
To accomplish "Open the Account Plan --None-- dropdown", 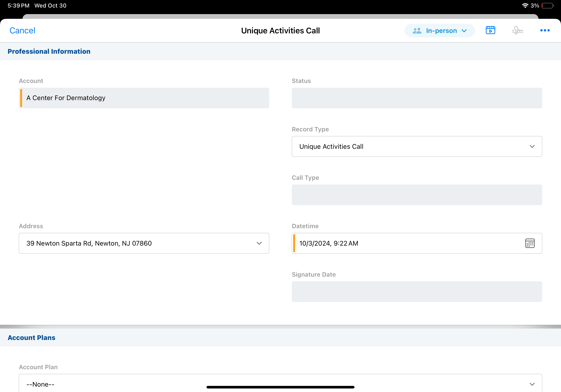I will (280, 384).
